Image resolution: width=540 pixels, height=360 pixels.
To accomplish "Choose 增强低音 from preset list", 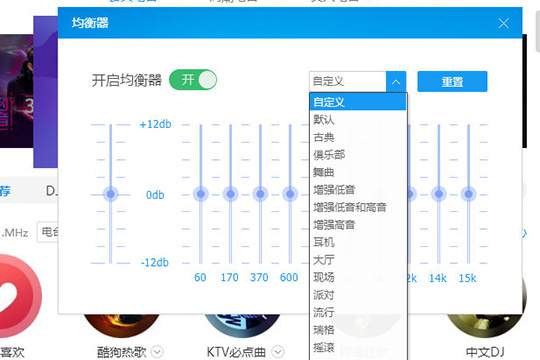I will pyautogui.click(x=358, y=190).
